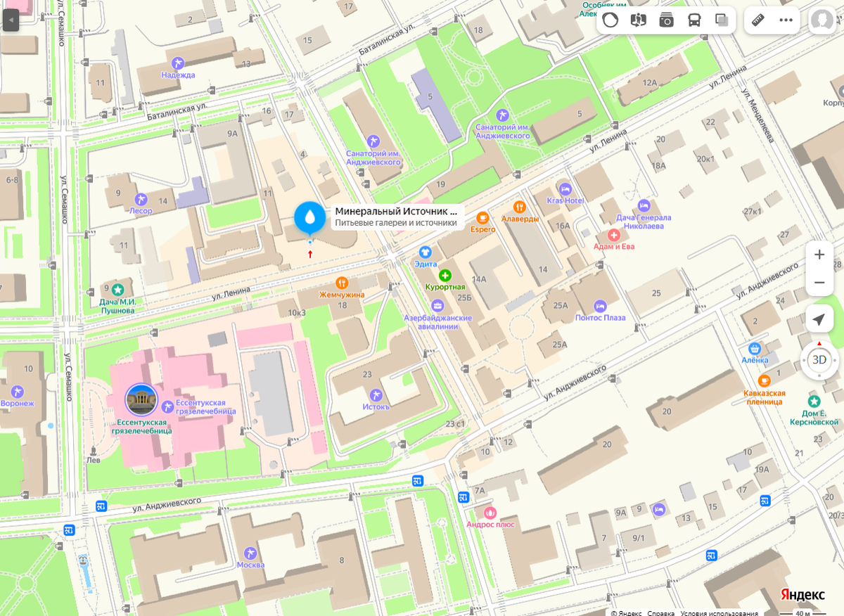Click Азербайджанские авиалинии office icon
This screenshot has width=844, height=616.
[x=437, y=306]
